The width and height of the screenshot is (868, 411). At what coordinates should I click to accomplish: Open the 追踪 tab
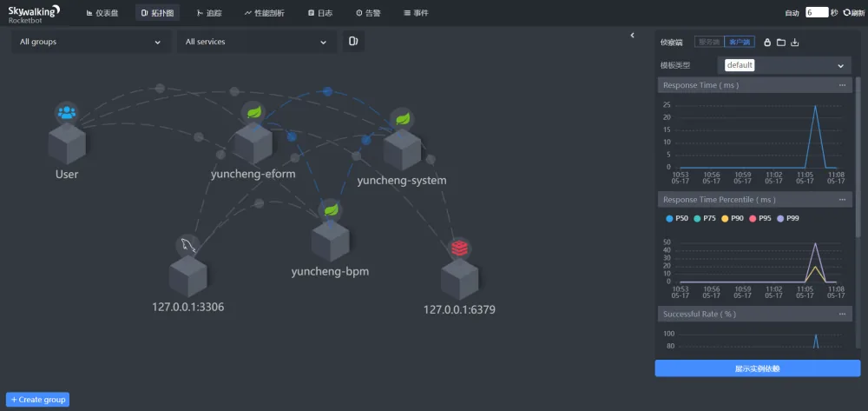point(209,13)
